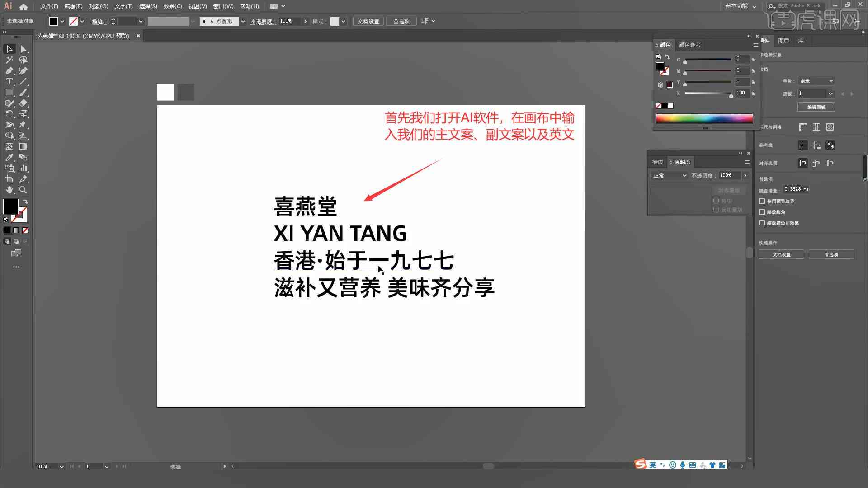Enable 增效动画和效果 checkbox
The height and width of the screenshot is (488, 868).
pyautogui.click(x=763, y=222)
